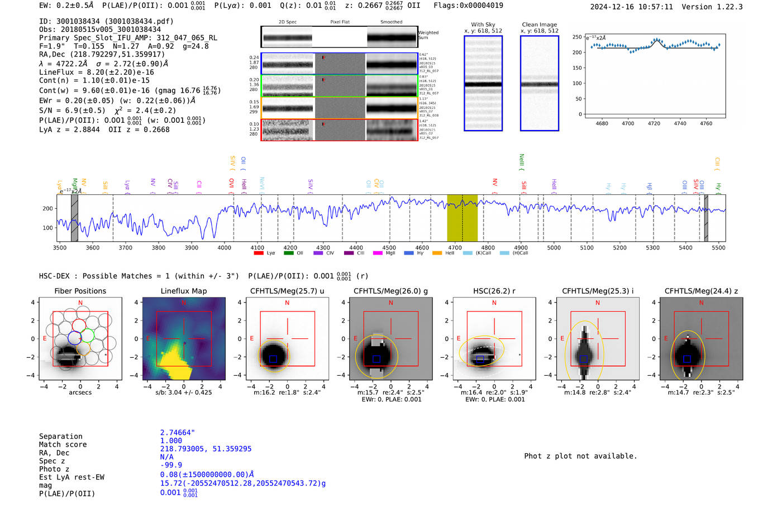Click the Weighted Sum 2D spectrum strip

340,37
